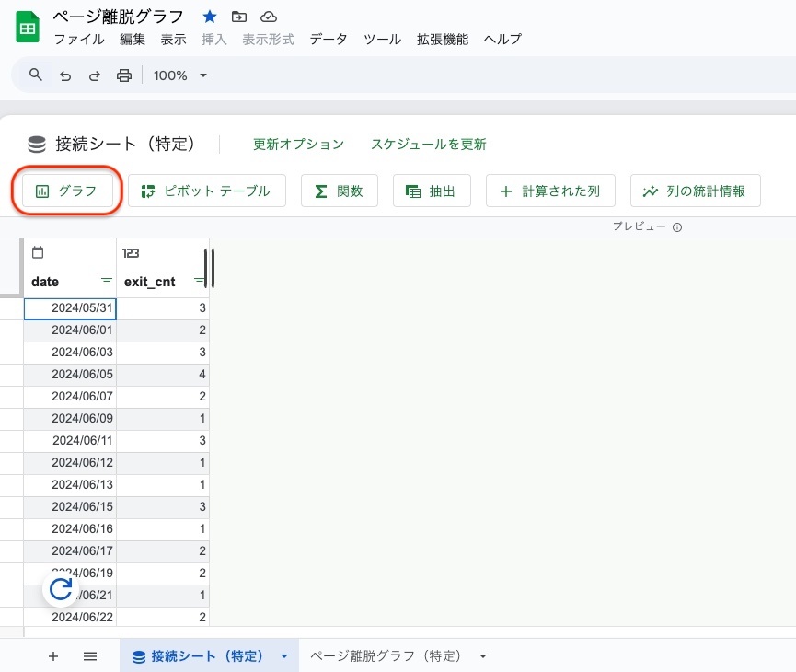This screenshot has height=672, width=796.
Task: Move the spreadsheet to a folder
Action: point(240,16)
